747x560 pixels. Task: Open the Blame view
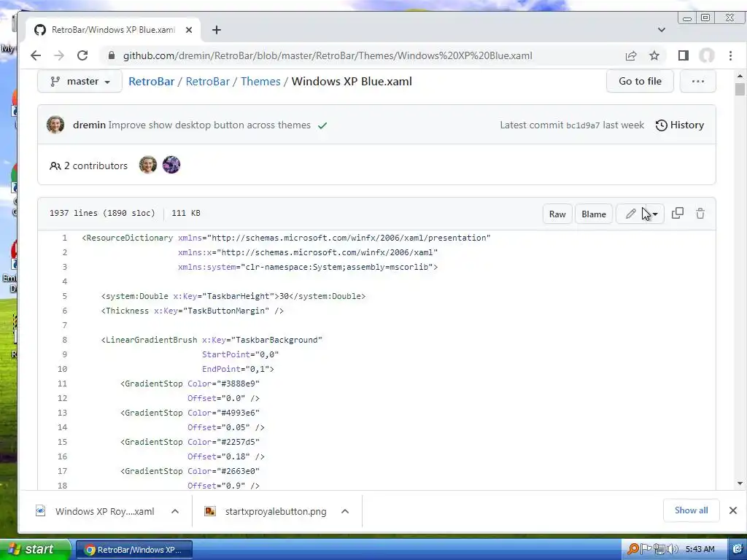pos(594,214)
